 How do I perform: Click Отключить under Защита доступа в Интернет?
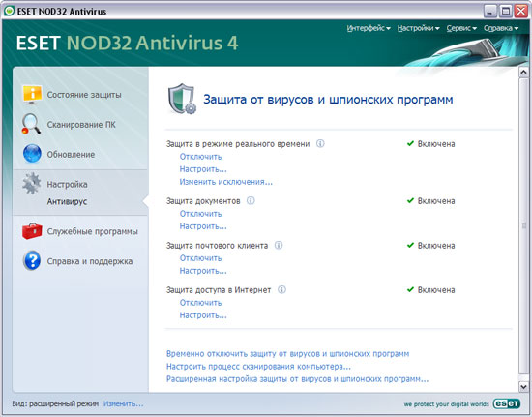(x=200, y=302)
